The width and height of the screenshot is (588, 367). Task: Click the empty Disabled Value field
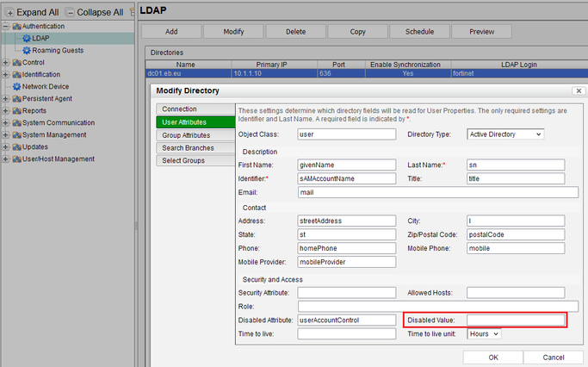pos(516,320)
